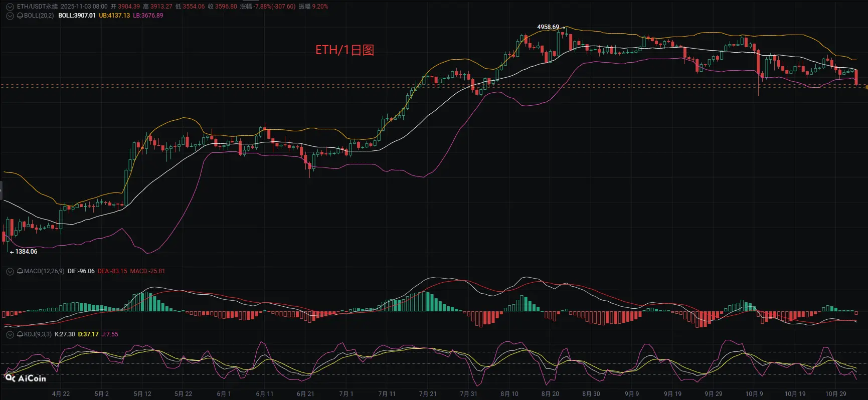Click the 7月31 date axis label
The width and height of the screenshot is (868, 400).
(x=468, y=394)
